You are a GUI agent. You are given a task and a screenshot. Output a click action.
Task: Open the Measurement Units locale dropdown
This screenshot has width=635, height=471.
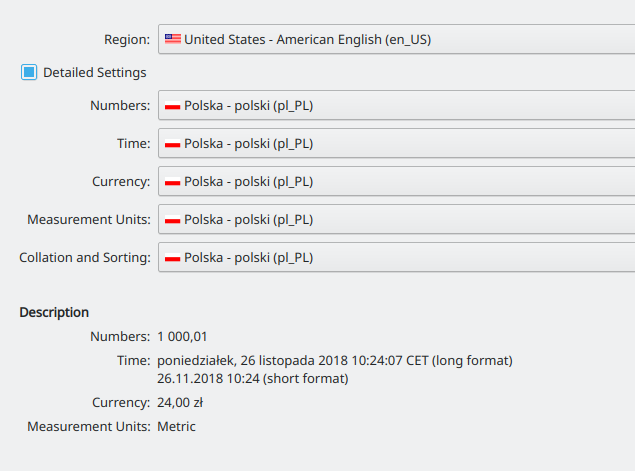396,220
